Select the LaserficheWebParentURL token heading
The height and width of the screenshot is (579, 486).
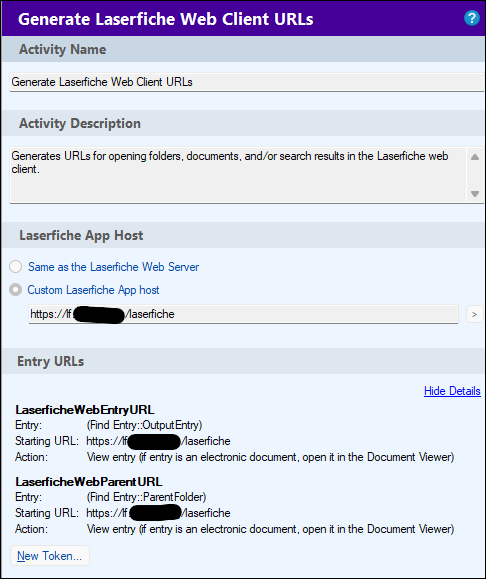coord(89,482)
